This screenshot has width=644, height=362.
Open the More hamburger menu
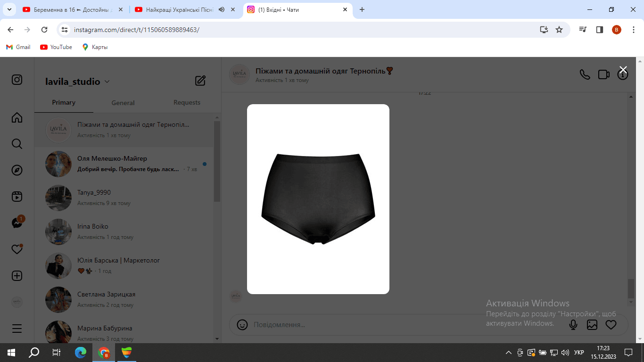(x=17, y=329)
